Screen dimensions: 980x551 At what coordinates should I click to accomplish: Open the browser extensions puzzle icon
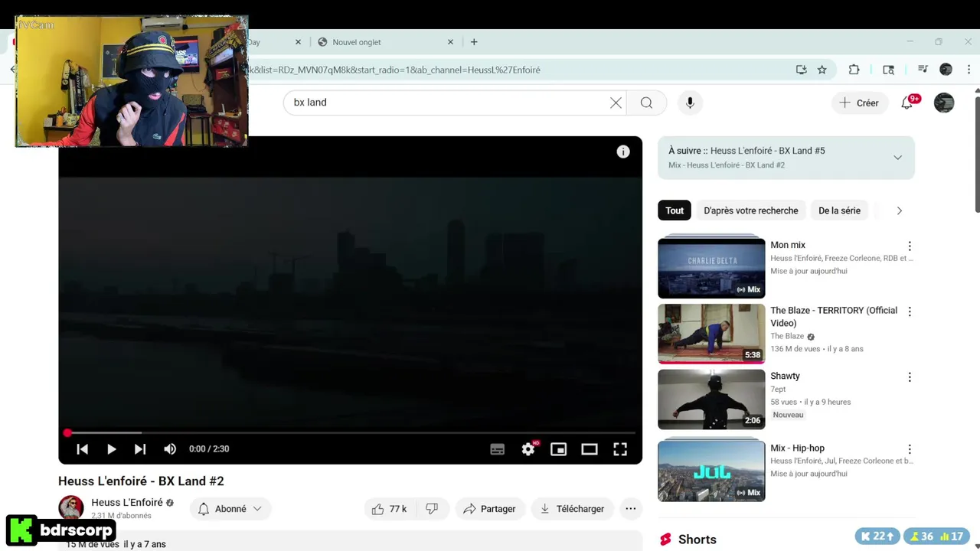pos(854,70)
